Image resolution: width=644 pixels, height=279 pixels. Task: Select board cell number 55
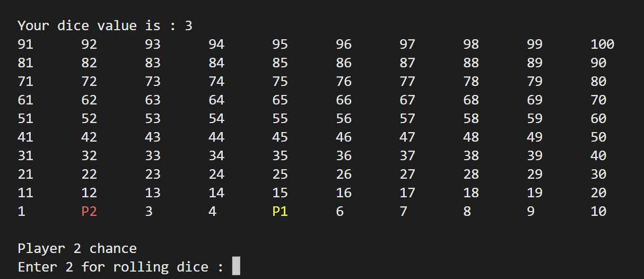pos(280,119)
